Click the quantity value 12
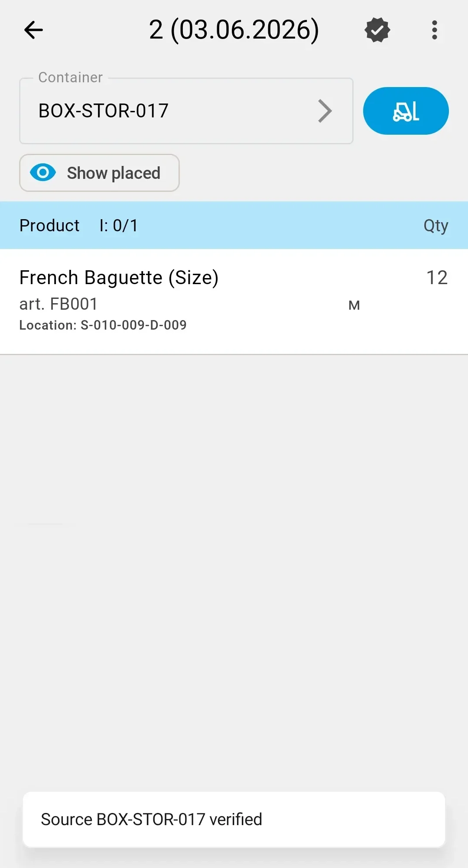The width and height of the screenshot is (468, 868). coord(437,277)
